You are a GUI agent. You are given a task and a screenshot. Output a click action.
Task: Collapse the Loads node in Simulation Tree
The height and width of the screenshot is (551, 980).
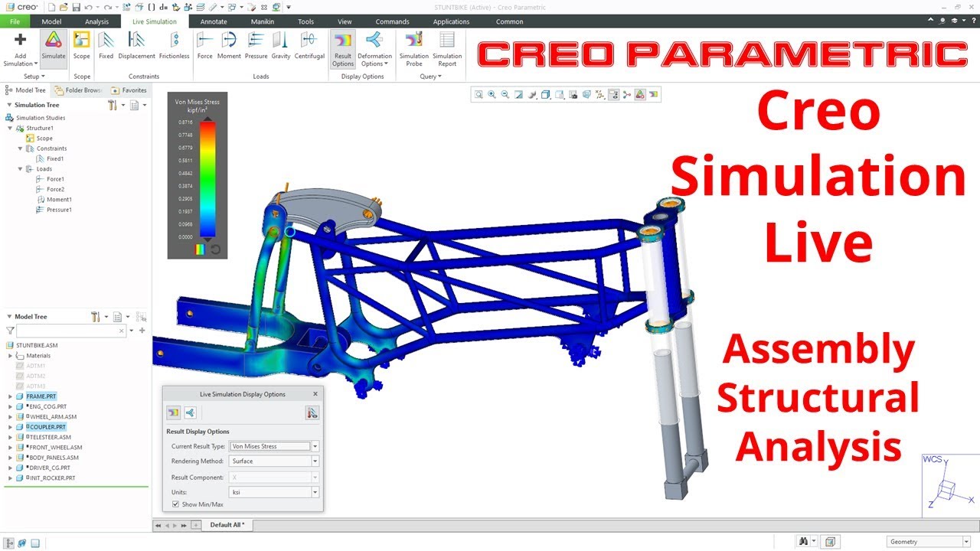21,169
